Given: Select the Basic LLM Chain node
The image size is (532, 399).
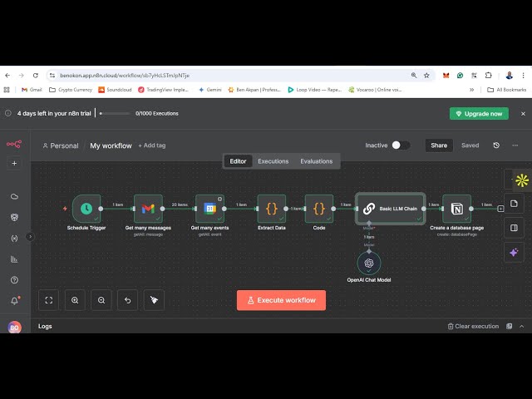Looking at the screenshot, I should pos(390,209).
